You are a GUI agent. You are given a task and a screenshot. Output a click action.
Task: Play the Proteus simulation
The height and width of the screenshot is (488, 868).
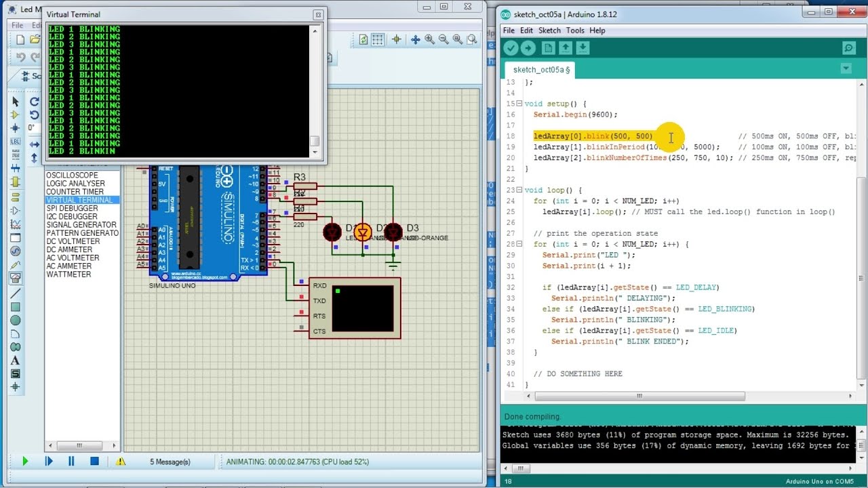point(25,462)
